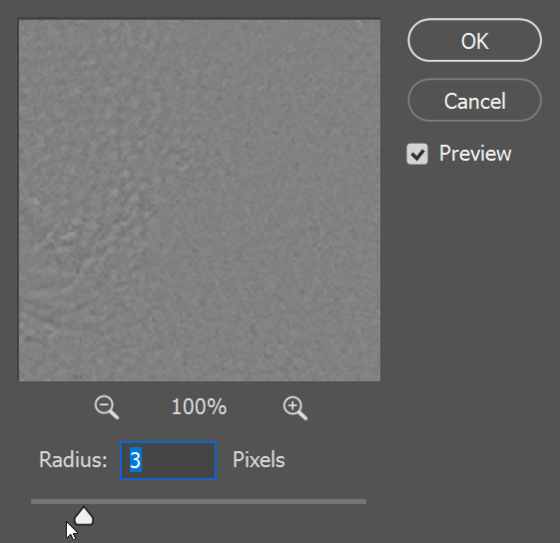This screenshot has width=560, height=543.
Task: Reduce preview magnification below 100%
Action: pyautogui.click(x=106, y=408)
